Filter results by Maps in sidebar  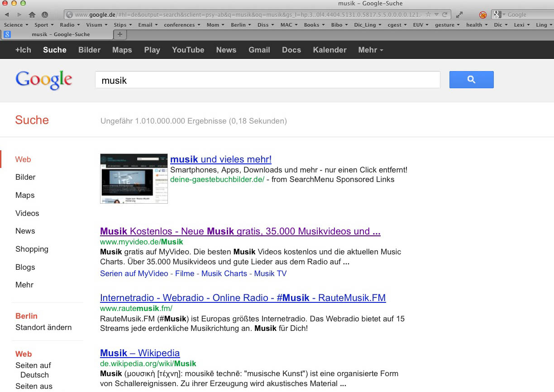pyautogui.click(x=25, y=195)
